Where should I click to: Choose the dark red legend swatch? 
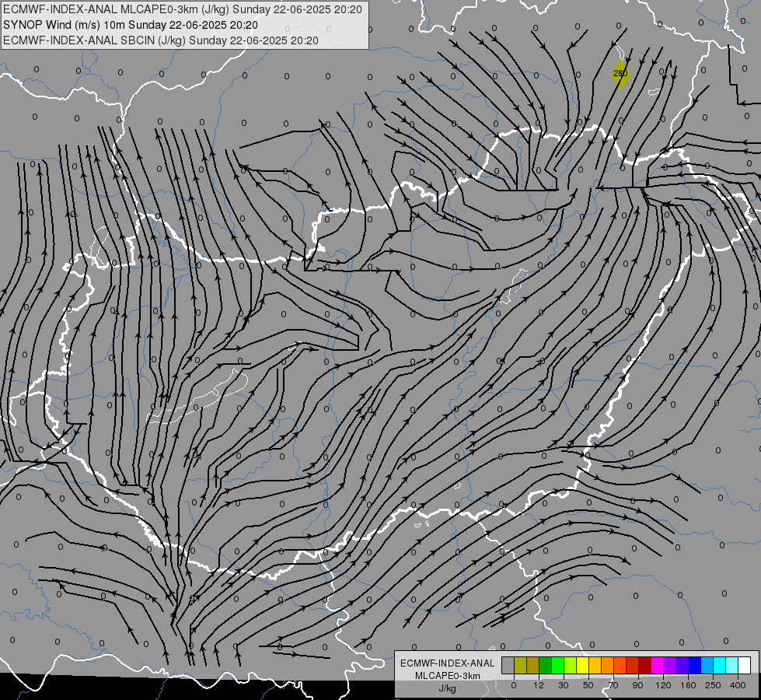click(644, 666)
